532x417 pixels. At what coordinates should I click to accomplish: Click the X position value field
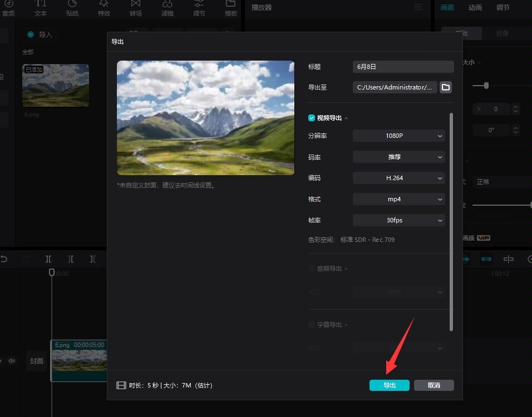tap(491, 109)
